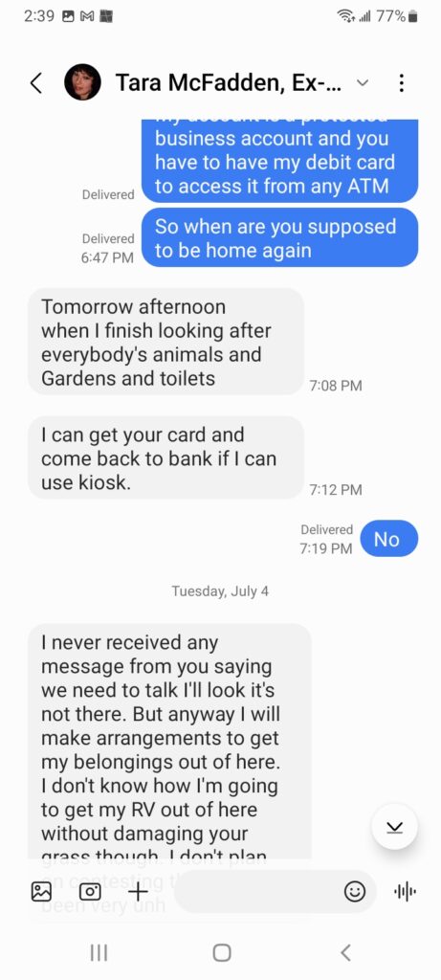This screenshot has width=441, height=980.
Task: Tap the Tara McFadden conversation title
Action: [x=229, y=82]
